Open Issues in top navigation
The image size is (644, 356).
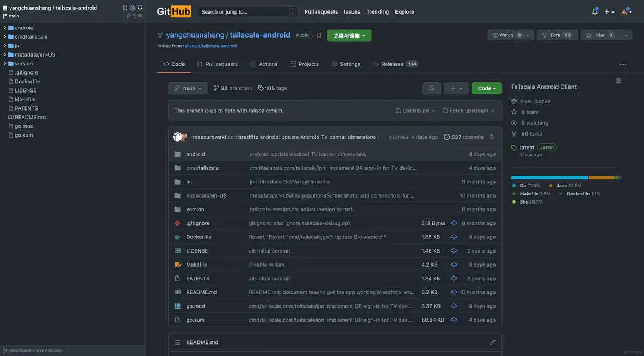click(x=352, y=12)
